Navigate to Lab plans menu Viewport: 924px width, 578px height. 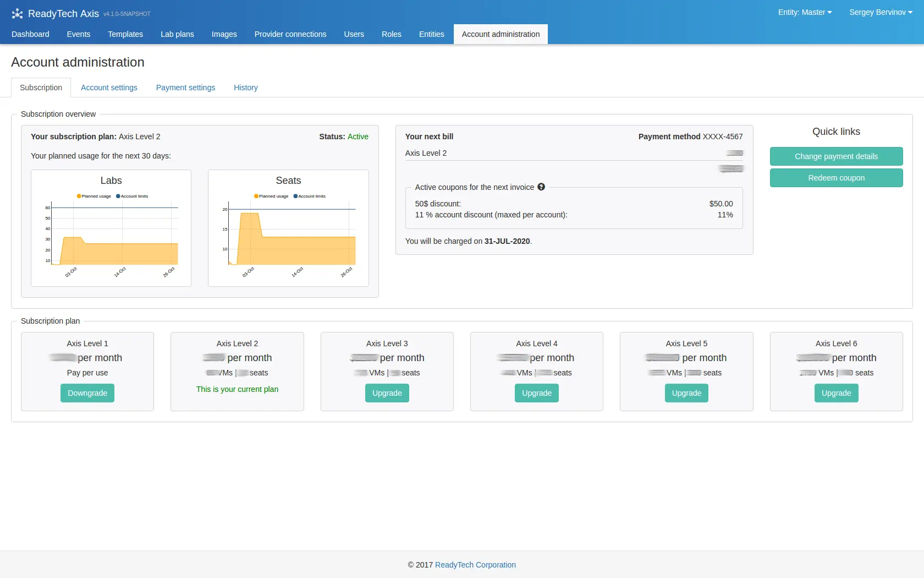[177, 34]
